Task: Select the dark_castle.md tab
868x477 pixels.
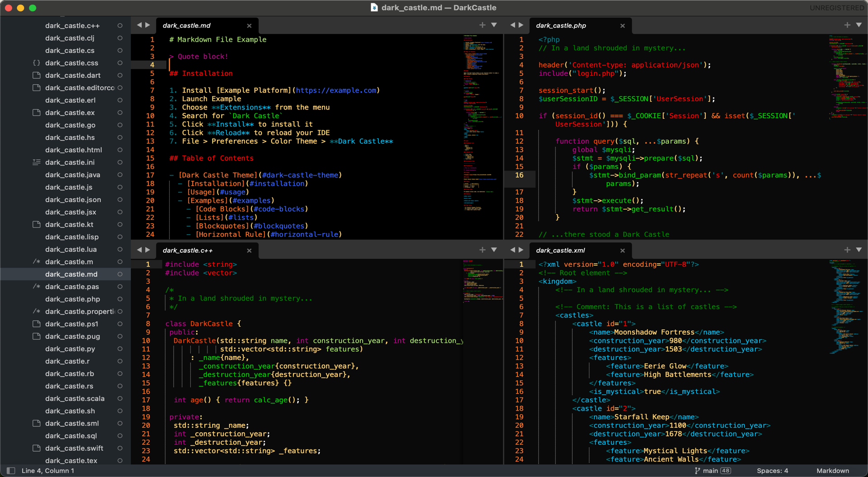Action: pos(186,26)
